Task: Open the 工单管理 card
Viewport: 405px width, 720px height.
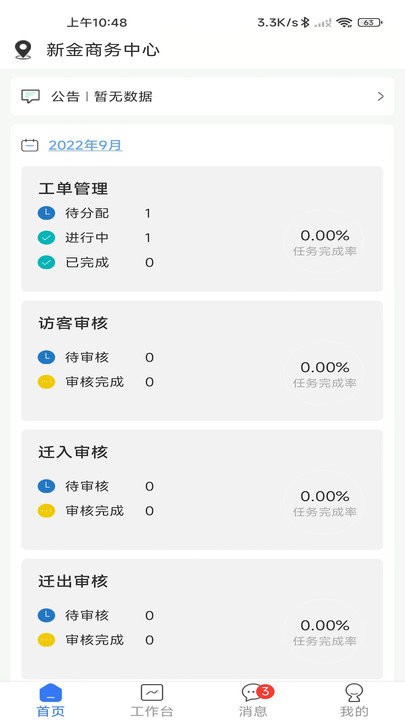Action: pyautogui.click(x=202, y=229)
